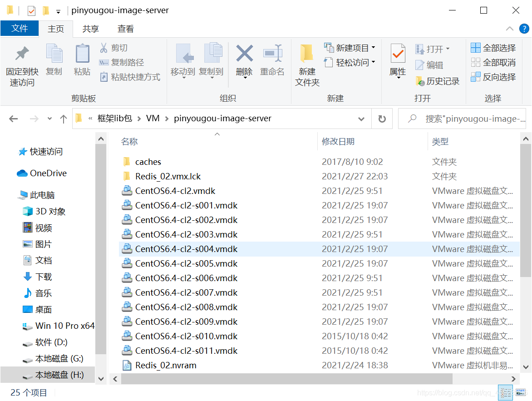The width and height of the screenshot is (532, 401).
Task: Open the Downloads folder in sidebar
Action: coord(37,277)
